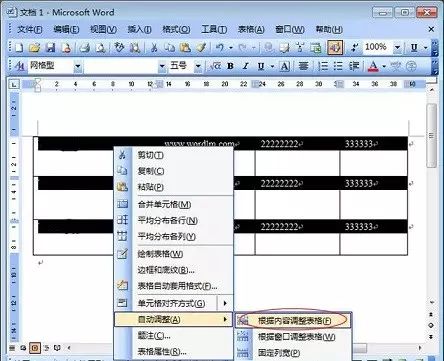
Task: Expand the standard toolbar options chevron
Action: tap(435, 48)
